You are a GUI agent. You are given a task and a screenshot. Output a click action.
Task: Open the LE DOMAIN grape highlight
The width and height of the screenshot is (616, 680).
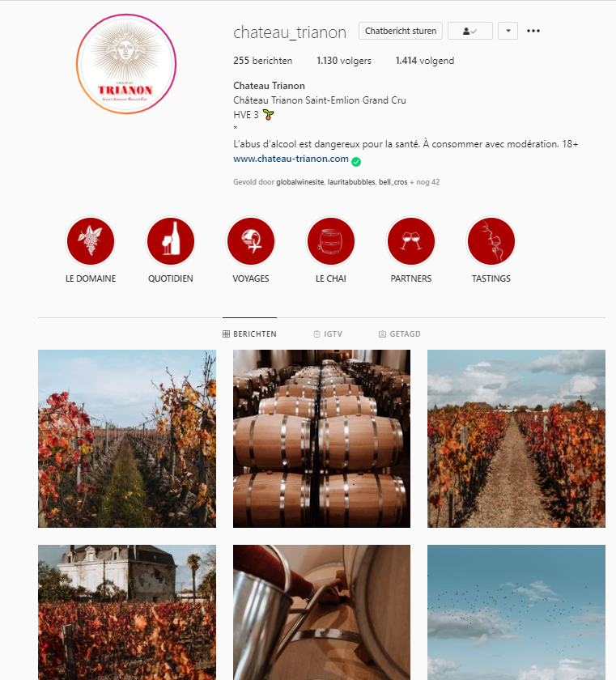(x=90, y=241)
